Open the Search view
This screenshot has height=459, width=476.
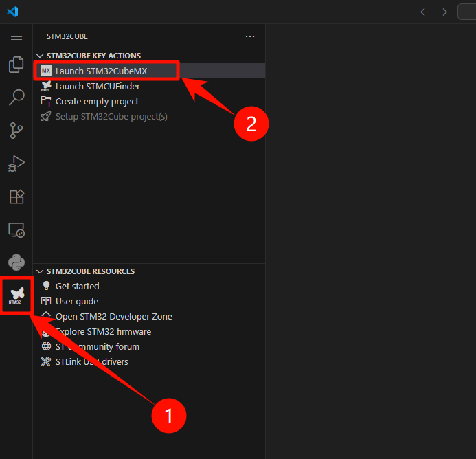pyautogui.click(x=16, y=97)
